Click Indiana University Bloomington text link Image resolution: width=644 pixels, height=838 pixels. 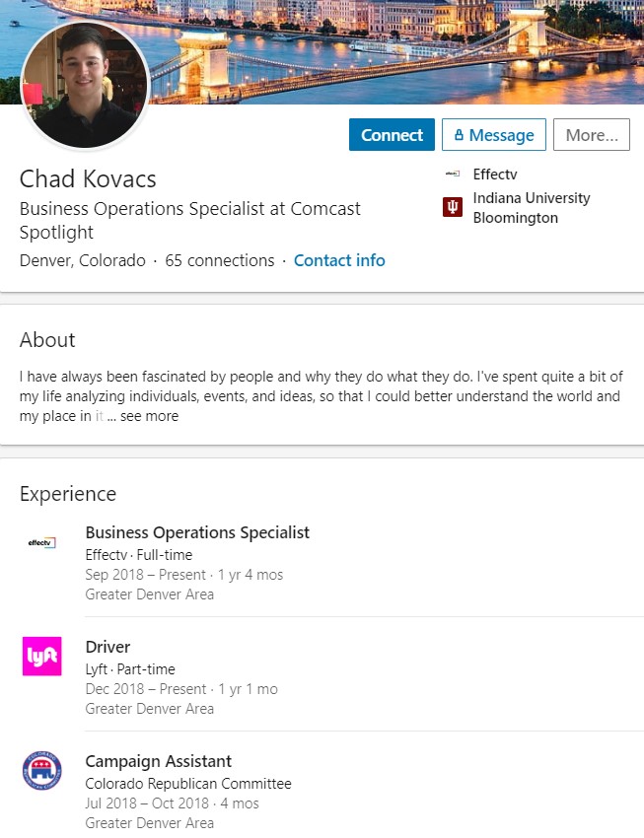pyautogui.click(x=532, y=208)
